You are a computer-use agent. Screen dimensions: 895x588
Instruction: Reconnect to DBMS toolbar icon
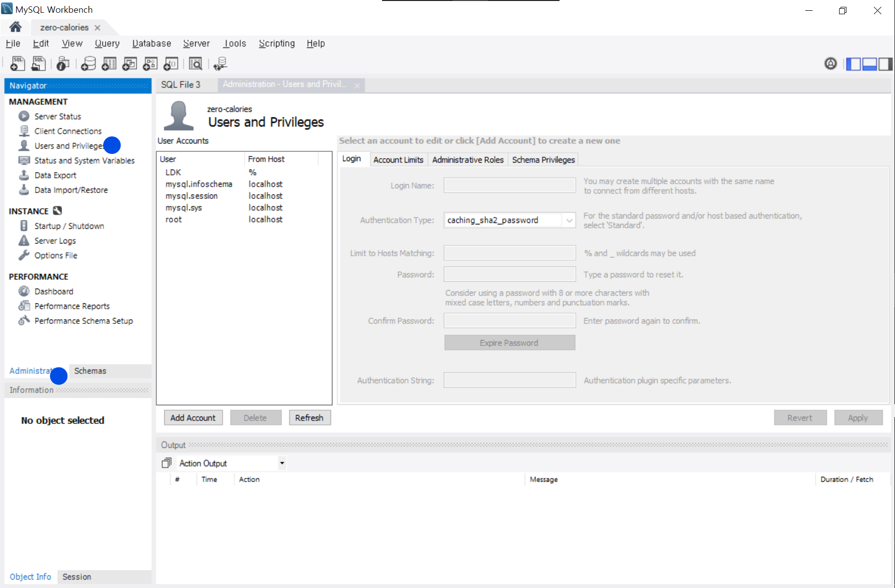[x=220, y=64]
